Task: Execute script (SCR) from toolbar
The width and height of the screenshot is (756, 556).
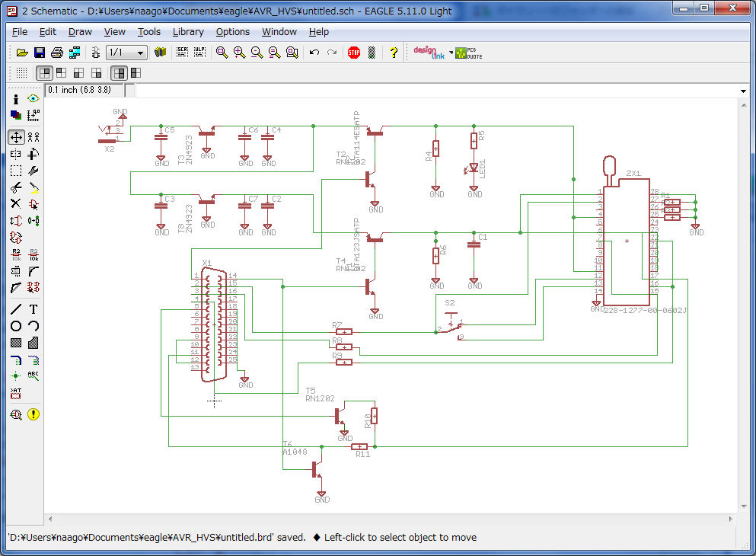Action: tap(182, 53)
